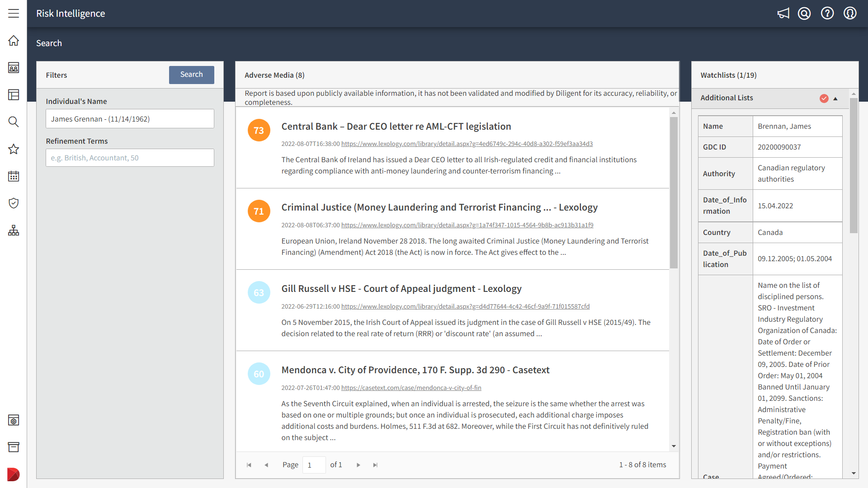Image resolution: width=868 pixels, height=488 pixels.
Task: Open the contacts card sidebar icon
Action: [x=14, y=68]
